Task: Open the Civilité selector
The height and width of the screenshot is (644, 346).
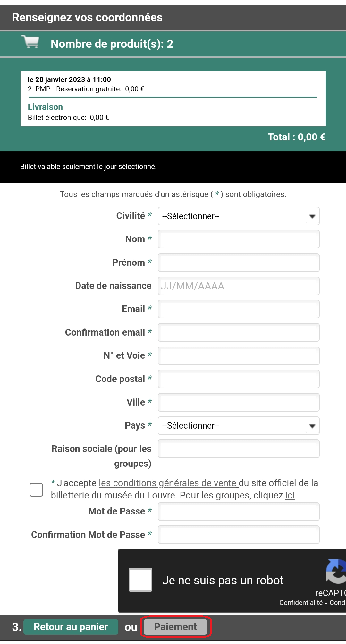Action: coord(238,216)
